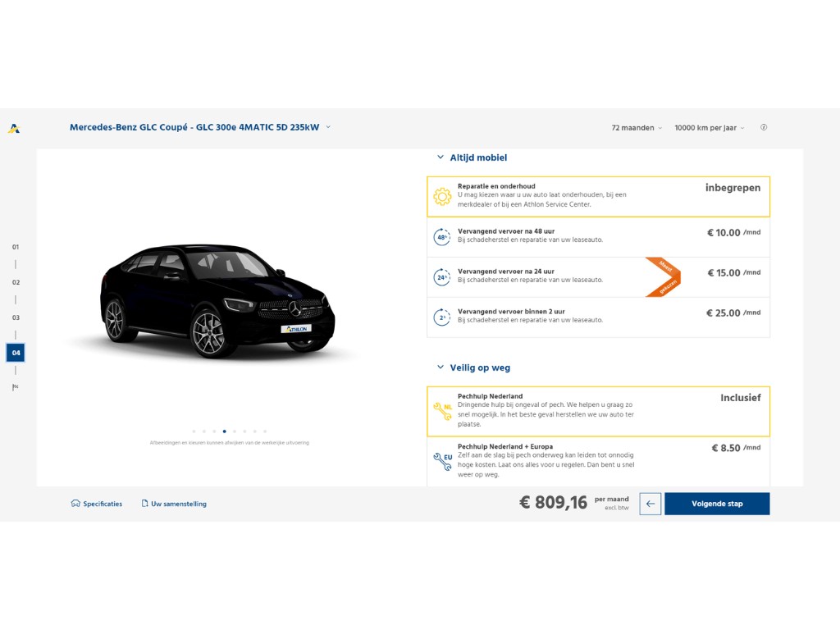
Task: Select Vervangend vervoer binnen 2 uur
Action: (x=598, y=317)
